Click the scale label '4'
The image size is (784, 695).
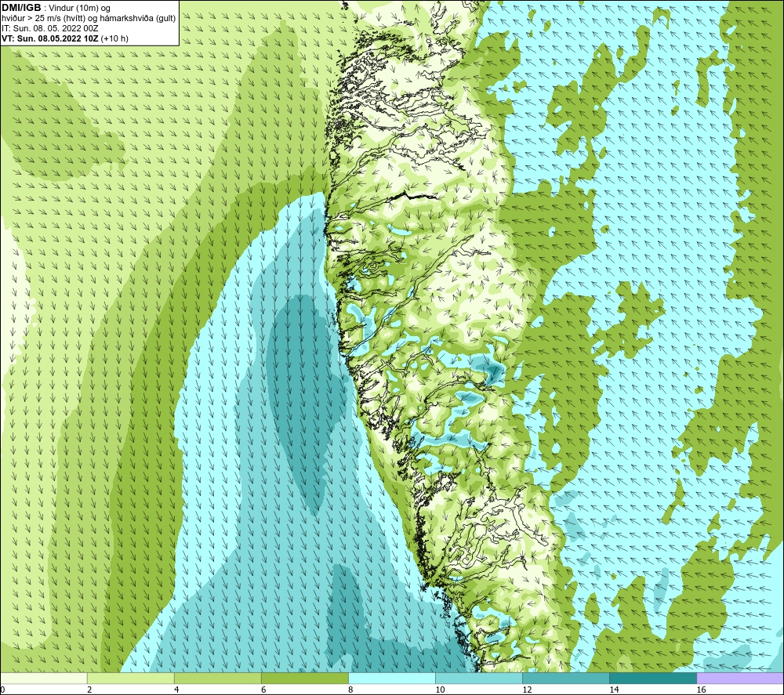(176, 690)
